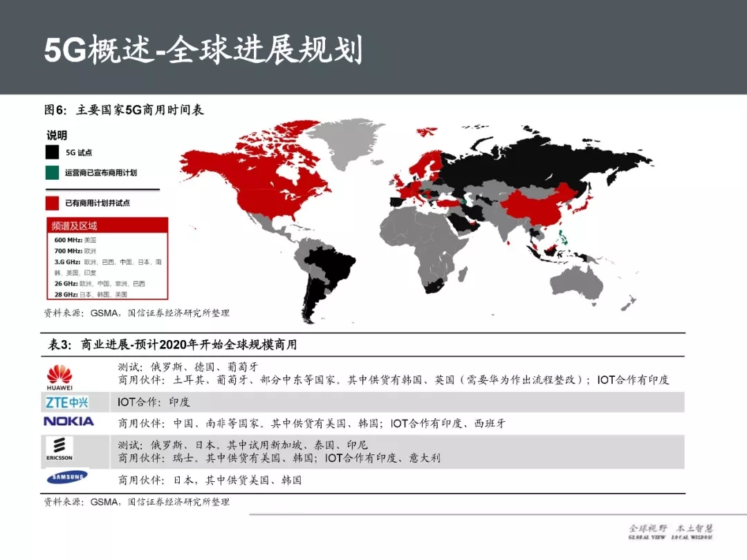Click Huawei's 测试: 俄罗斯、德国、葡萄牙 line
The image size is (747, 560).
(188, 366)
